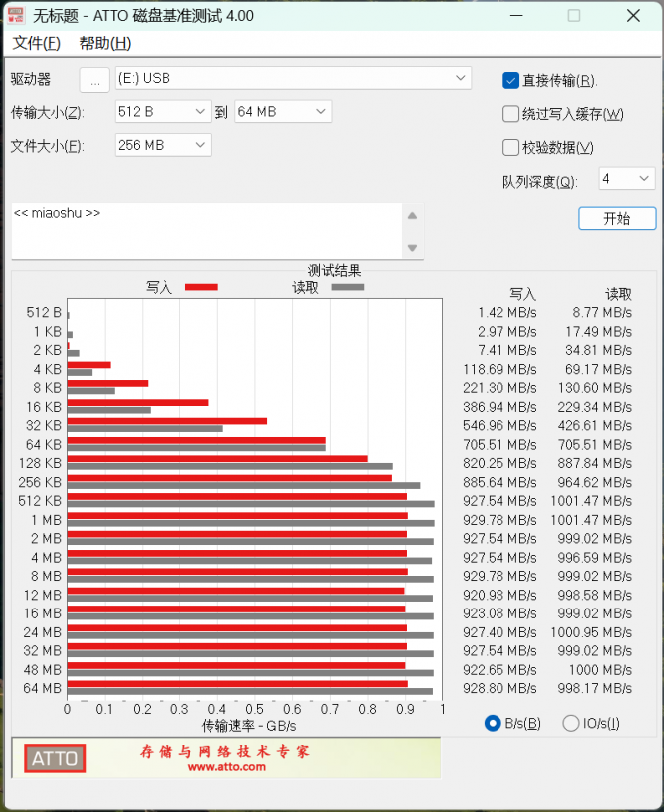Open the www.atto.com link
Viewport: 664px width, 812px height.
coord(227,767)
